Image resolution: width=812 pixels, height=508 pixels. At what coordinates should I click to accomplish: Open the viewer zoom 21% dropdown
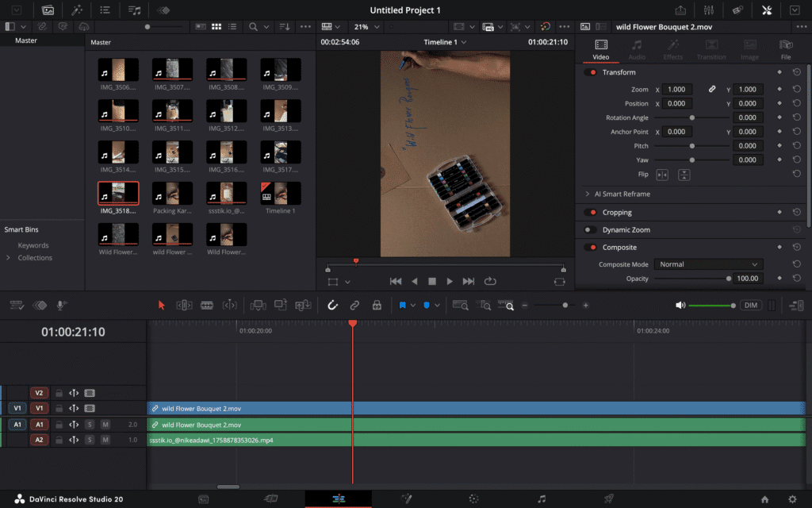coord(365,27)
